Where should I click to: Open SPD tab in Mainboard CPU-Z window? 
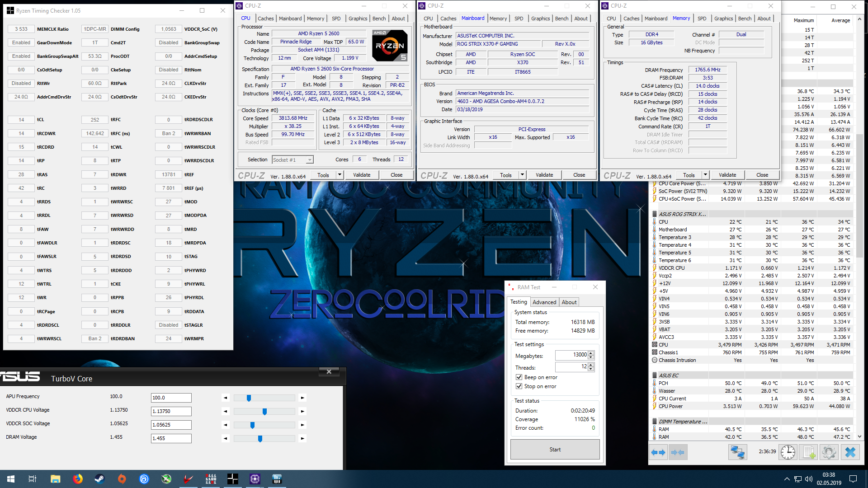click(519, 19)
